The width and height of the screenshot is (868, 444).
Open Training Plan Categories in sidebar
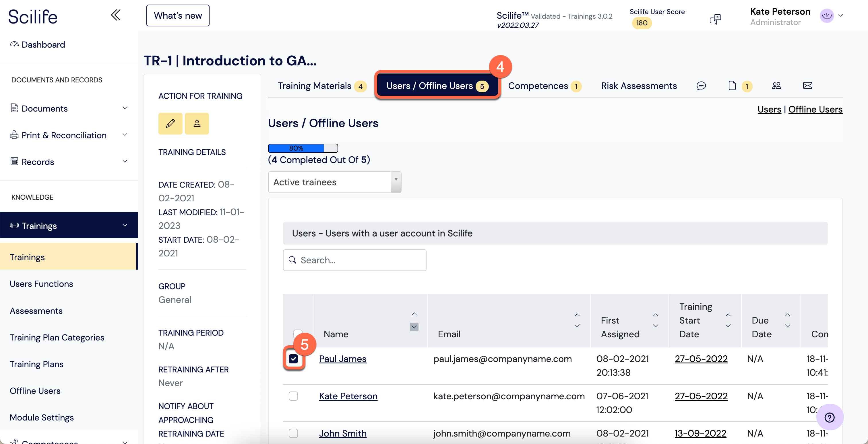coord(57,337)
